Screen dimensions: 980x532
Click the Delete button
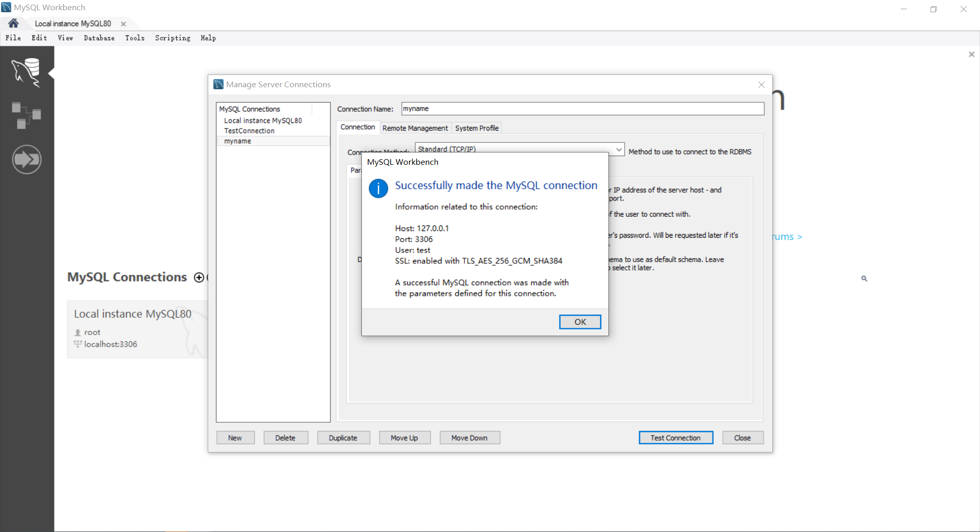point(285,438)
